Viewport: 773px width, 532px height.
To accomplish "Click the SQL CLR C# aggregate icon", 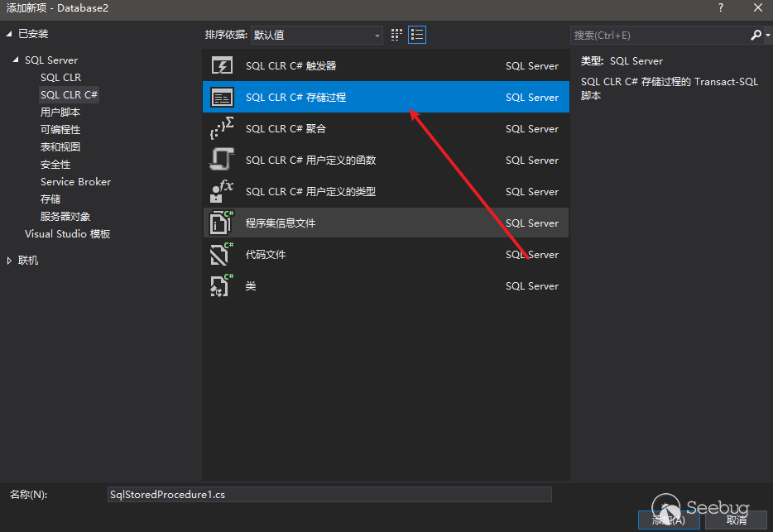I will pos(222,129).
